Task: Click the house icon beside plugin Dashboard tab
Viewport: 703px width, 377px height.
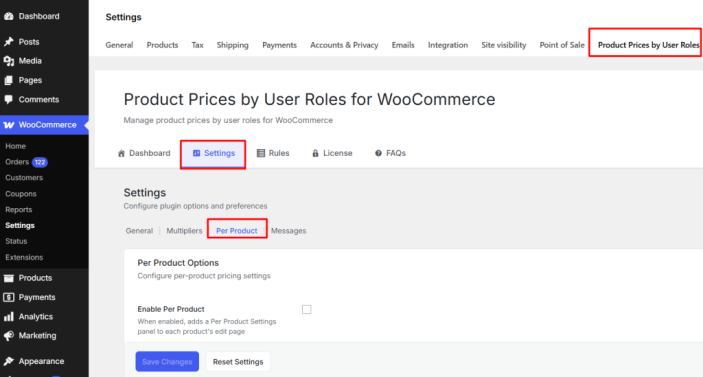Action: point(121,153)
